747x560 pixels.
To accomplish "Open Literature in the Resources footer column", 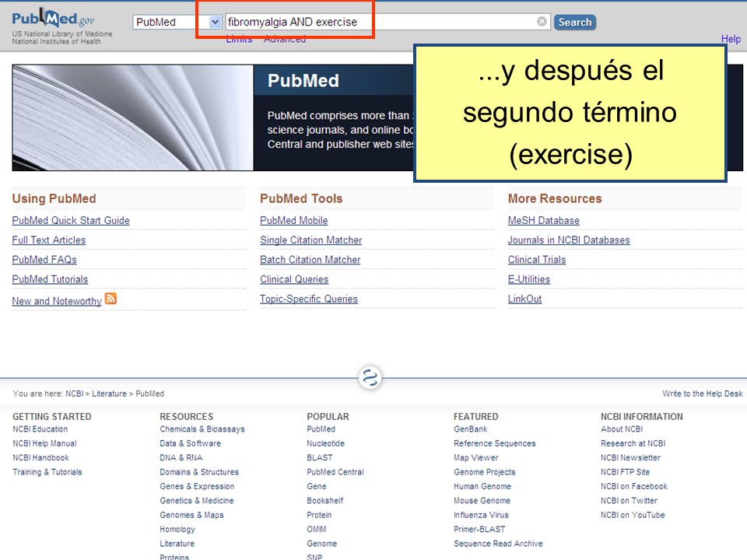I will click(x=177, y=544).
